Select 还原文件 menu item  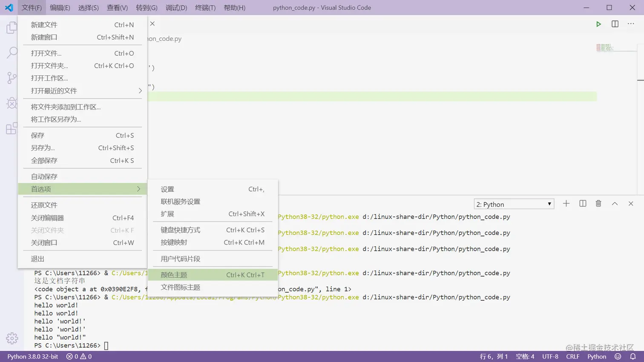[83, 205]
